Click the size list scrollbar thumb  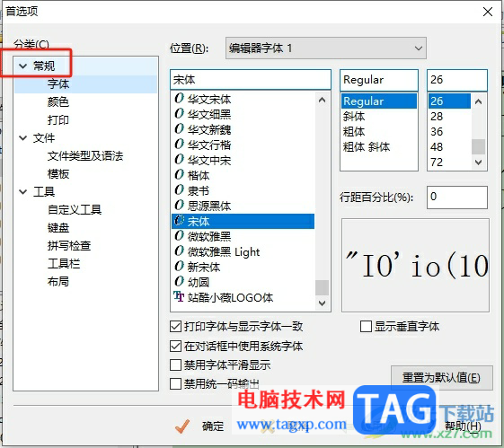pyautogui.click(x=478, y=146)
